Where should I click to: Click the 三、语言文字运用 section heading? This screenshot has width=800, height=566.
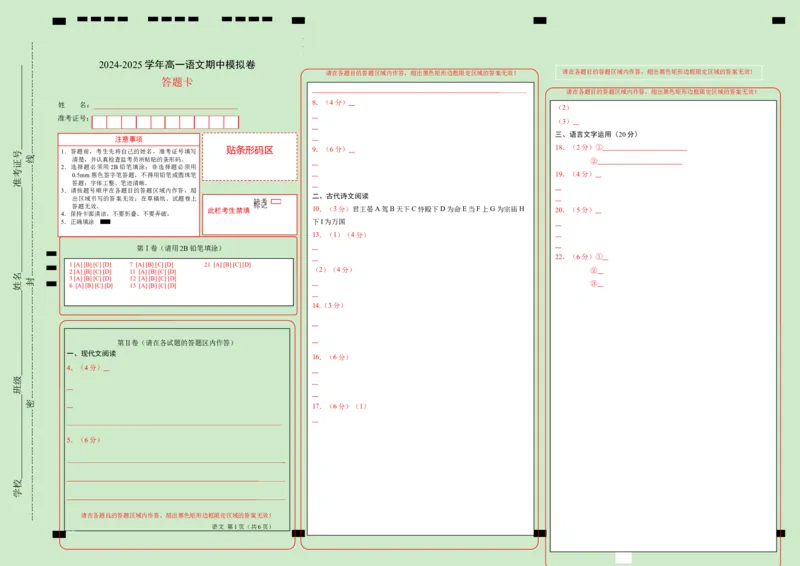[596, 134]
